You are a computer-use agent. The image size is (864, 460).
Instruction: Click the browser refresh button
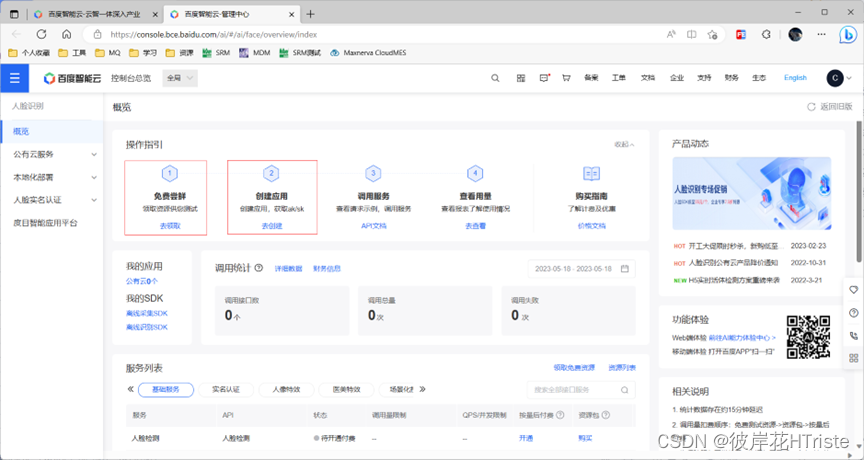pos(41,34)
